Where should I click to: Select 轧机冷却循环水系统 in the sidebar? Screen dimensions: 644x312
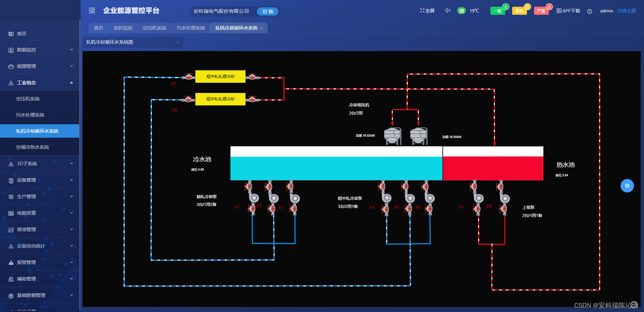(40, 131)
